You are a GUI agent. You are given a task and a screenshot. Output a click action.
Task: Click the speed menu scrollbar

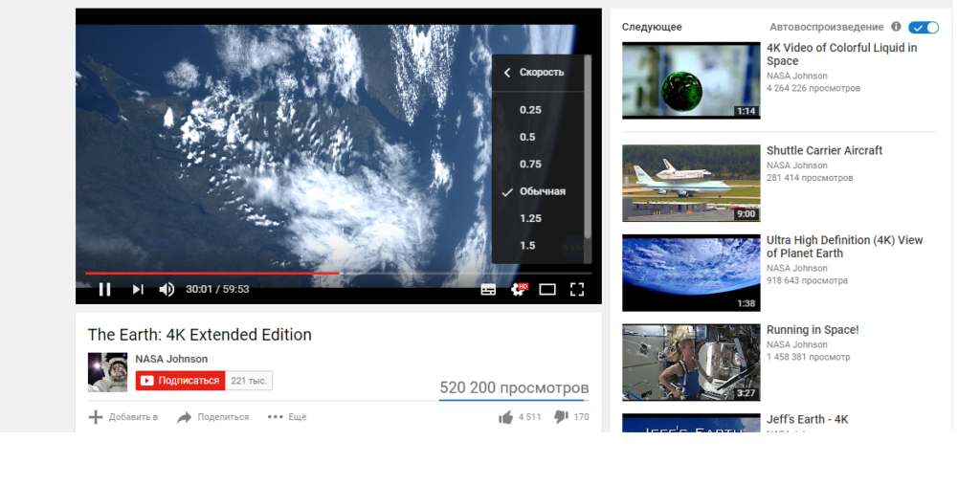tap(588, 147)
